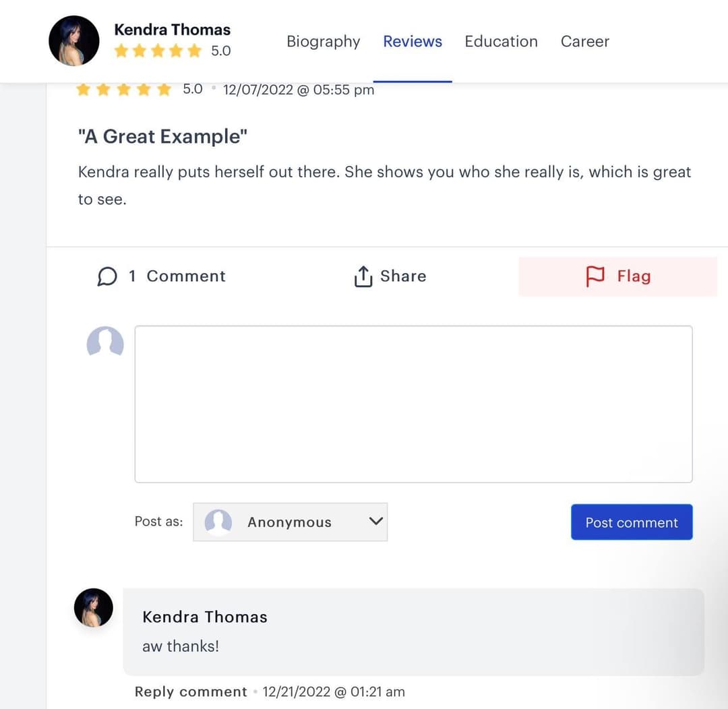Image resolution: width=728 pixels, height=709 pixels.
Task: Switch to the Biography tab
Action: (x=323, y=41)
